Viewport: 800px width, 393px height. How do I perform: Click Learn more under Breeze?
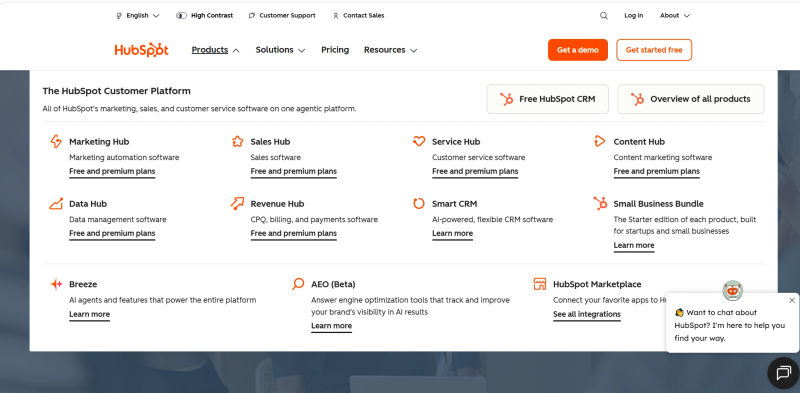[89, 314]
